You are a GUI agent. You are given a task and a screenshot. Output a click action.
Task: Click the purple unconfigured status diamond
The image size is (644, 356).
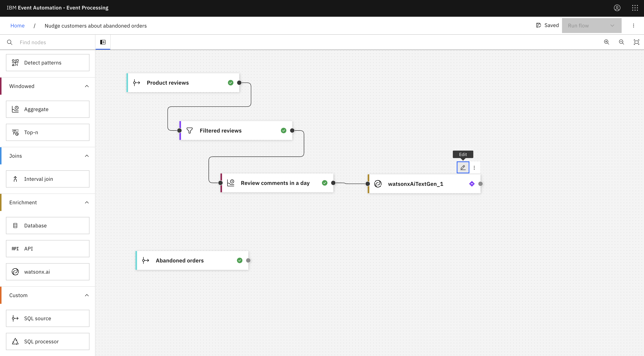point(472,184)
